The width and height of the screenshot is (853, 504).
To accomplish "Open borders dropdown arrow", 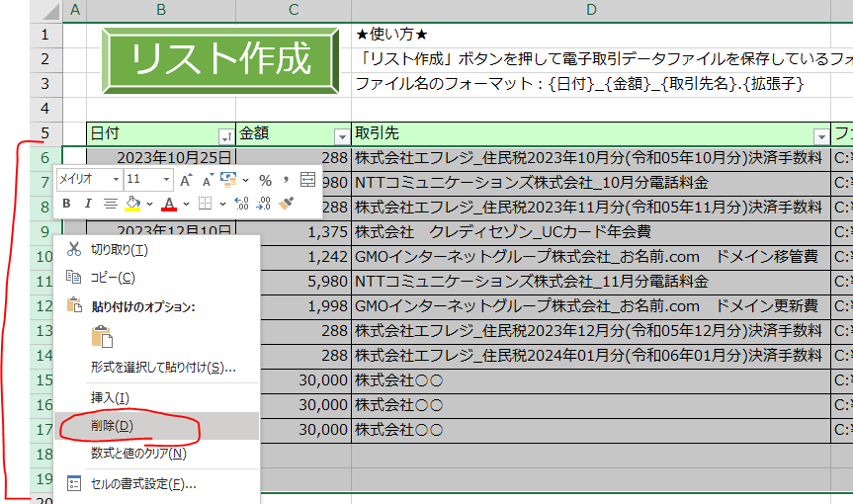I will [222, 204].
